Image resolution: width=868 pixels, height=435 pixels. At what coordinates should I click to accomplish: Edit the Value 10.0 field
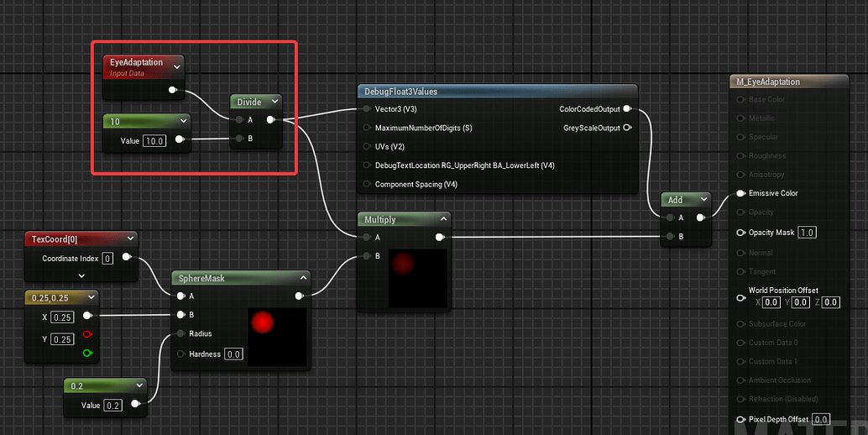pyautogui.click(x=154, y=140)
